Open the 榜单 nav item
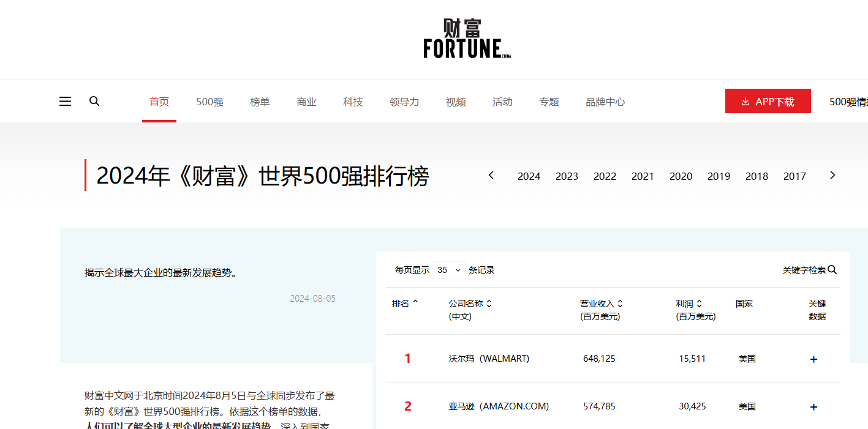Screen dimensions: 868x429 coord(260,102)
